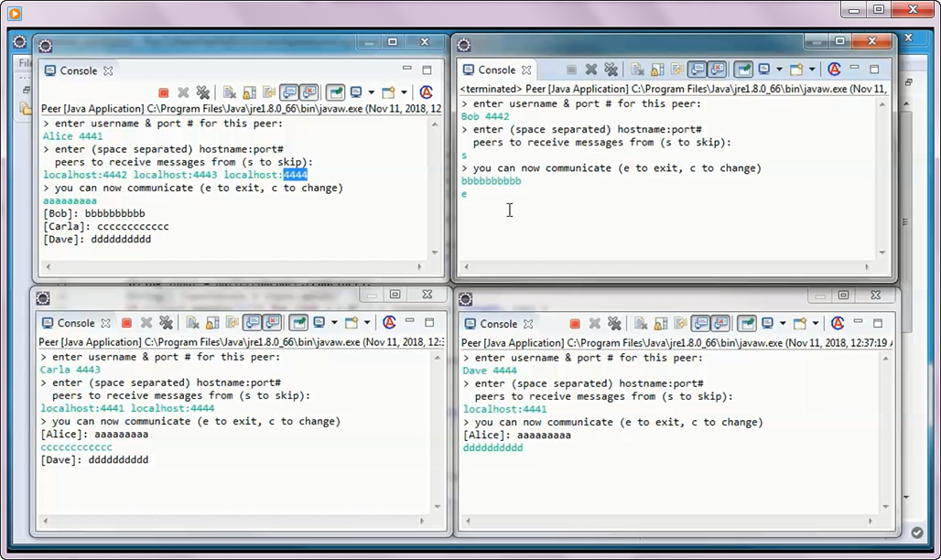Open the Open Console dropdown in Carla's toolbar
This screenshot has width=941, height=560.
pyautogui.click(x=366, y=322)
